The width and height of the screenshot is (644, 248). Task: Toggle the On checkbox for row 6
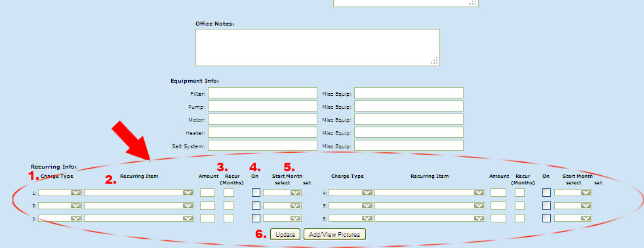pos(546,218)
